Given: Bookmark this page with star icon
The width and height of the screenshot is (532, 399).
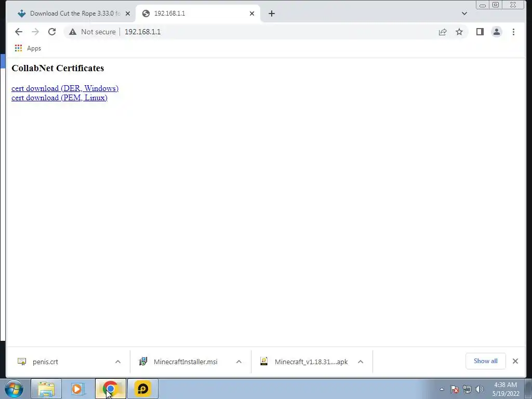Looking at the screenshot, I should coord(459,32).
